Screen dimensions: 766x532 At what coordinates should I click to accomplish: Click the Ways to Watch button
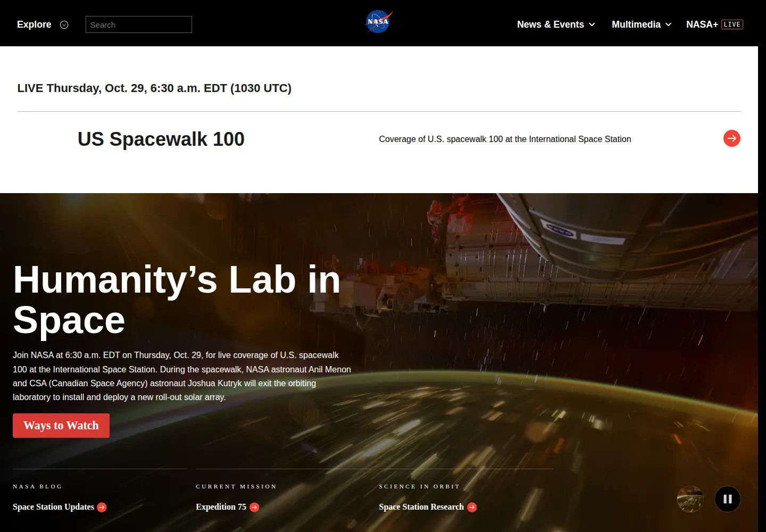(x=61, y=426)
